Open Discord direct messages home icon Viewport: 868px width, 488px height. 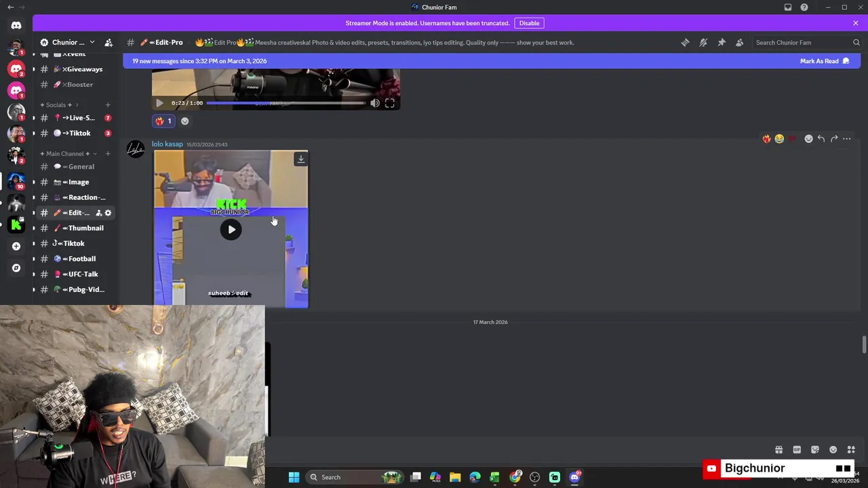point(16,25)
